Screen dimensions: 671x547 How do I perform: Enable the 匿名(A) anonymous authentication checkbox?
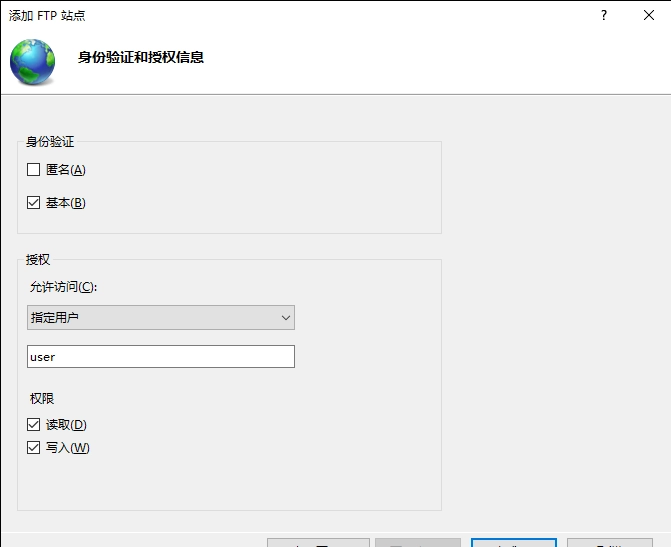(x=33, y=169)
